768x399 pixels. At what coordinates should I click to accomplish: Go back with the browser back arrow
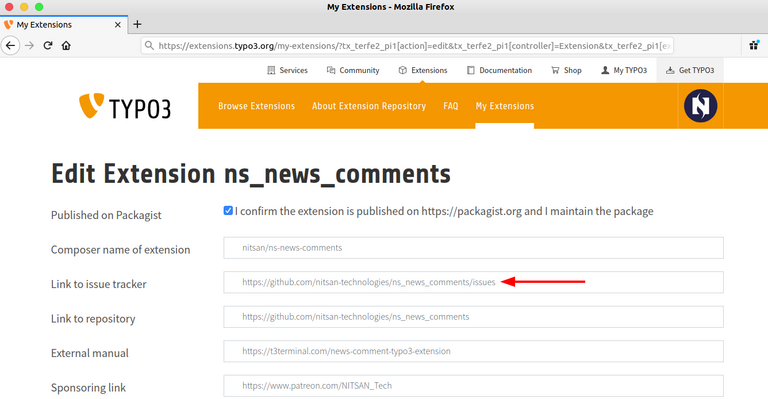coord(10,46)
